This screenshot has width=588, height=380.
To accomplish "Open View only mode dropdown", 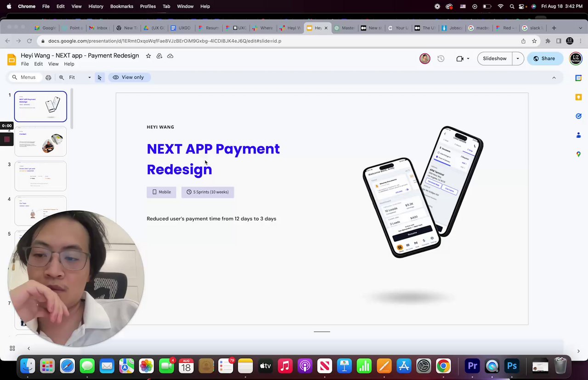I will (129, 77).
